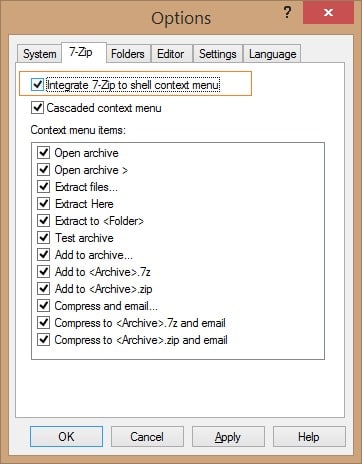Uncheck Compress to <Archive>.7z and email
Viewport: 362px width, 464px height.
click(43, 322)
